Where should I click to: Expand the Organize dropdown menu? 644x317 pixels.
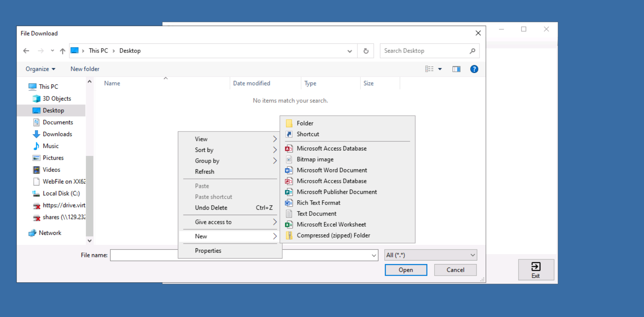click(40, 69)
